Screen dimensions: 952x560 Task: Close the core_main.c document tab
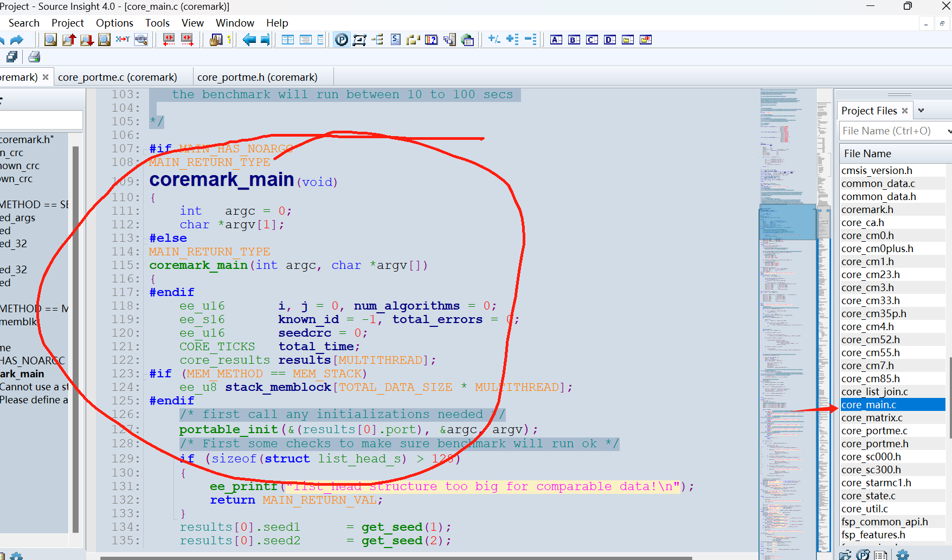[46, 77]
